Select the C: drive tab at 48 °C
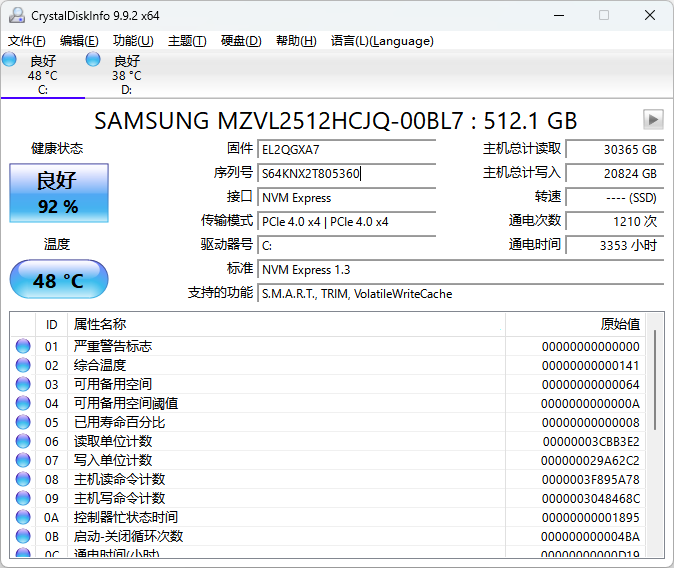The image size is (674, 568). (43, 74)
